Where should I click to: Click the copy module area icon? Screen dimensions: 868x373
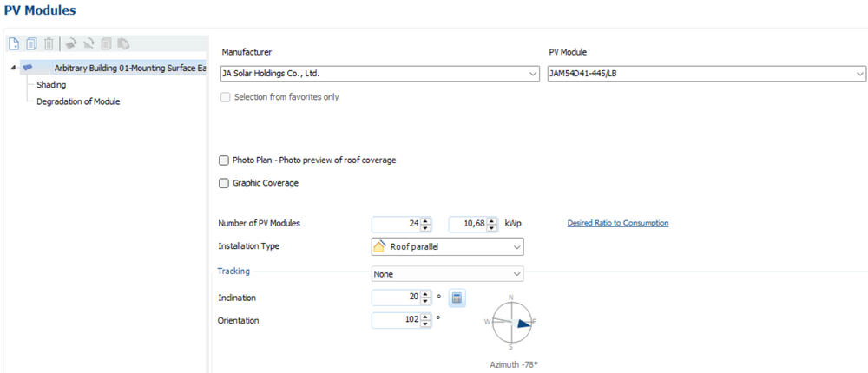[31, 43]
